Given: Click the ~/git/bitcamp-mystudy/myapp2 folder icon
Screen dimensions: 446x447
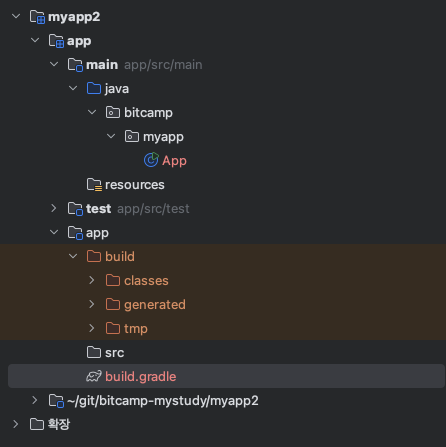Looking at the screenshot, I should [56, 401].
